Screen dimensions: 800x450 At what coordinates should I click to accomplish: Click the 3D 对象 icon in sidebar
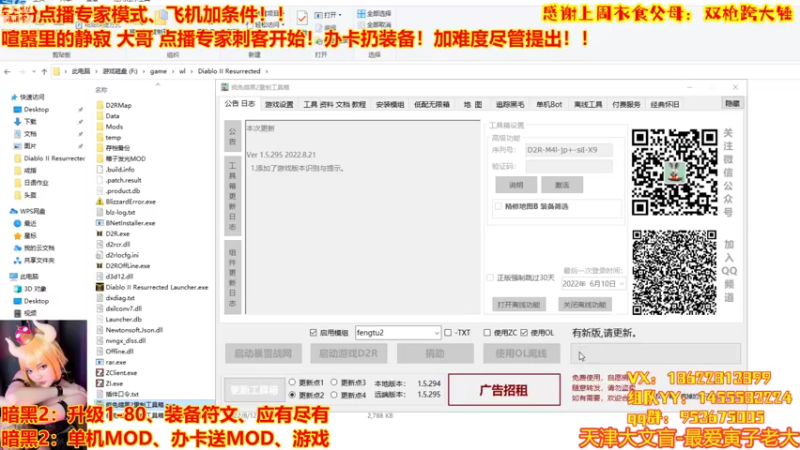click(17, 289)
